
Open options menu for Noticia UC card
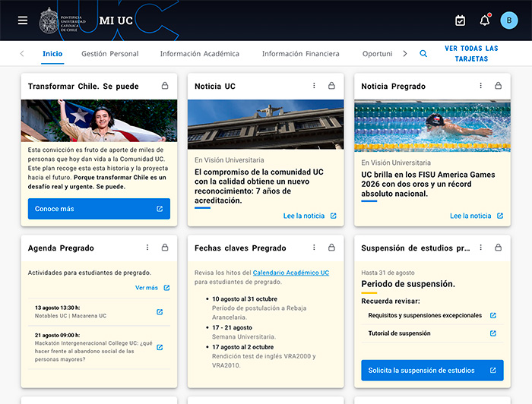click(x=314, y=86)
